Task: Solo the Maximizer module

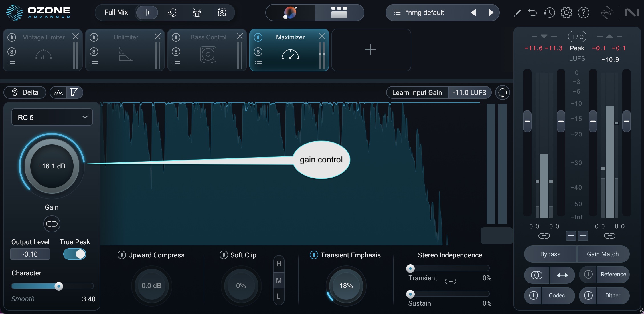Action: coord(258,52)
